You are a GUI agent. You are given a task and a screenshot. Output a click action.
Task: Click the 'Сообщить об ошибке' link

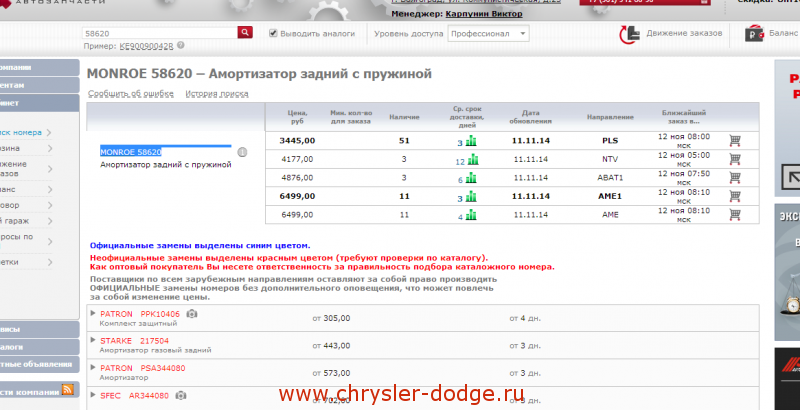click(x=131, y=94)
